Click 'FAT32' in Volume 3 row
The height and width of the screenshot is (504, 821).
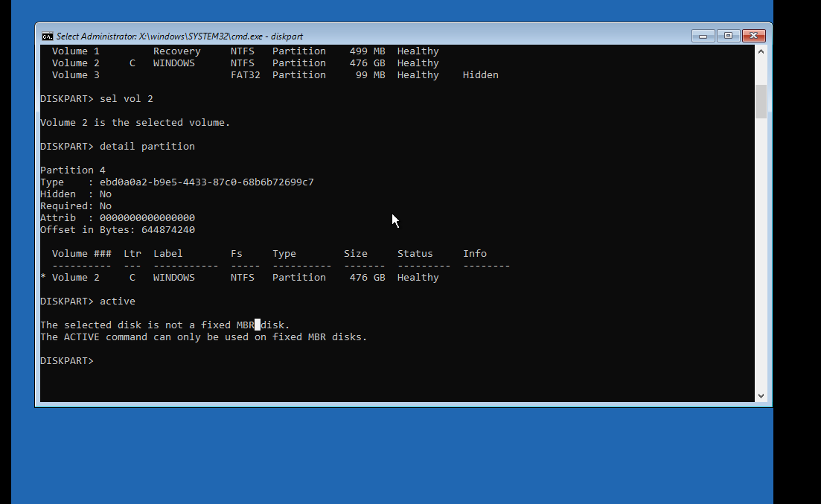(x=245, y=75)
